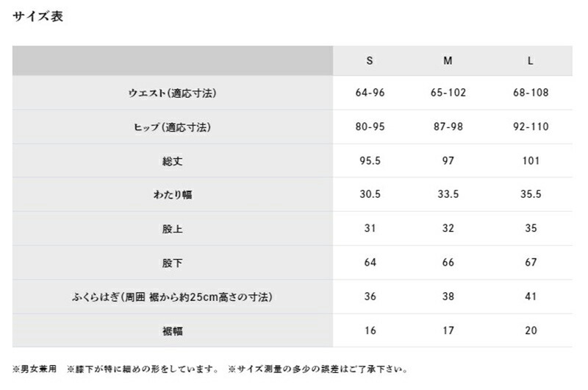The height and width of the screenshot is (390, 588).
Task: Select the hem width value 16 cell
Action: 370,331
